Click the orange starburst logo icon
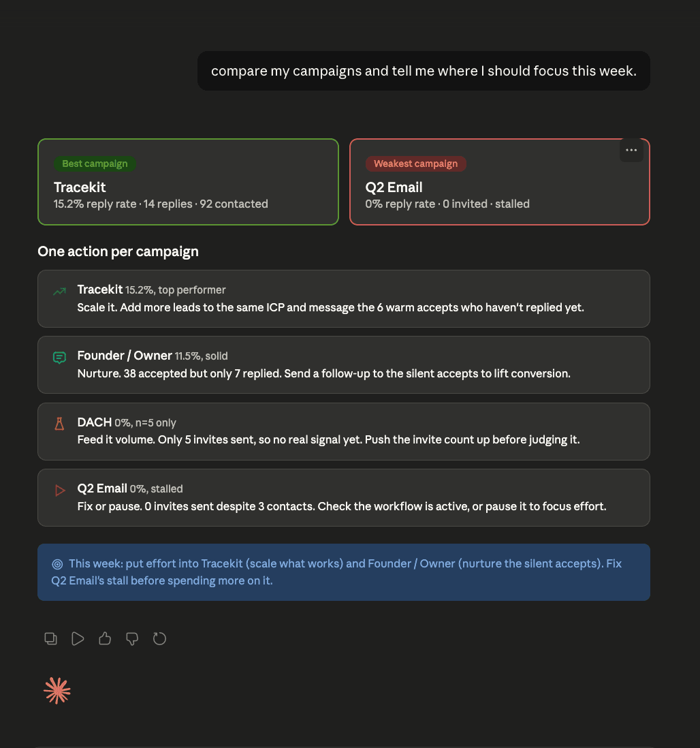The height and width of the screenshot is (748, 700). tap(57, 691)
